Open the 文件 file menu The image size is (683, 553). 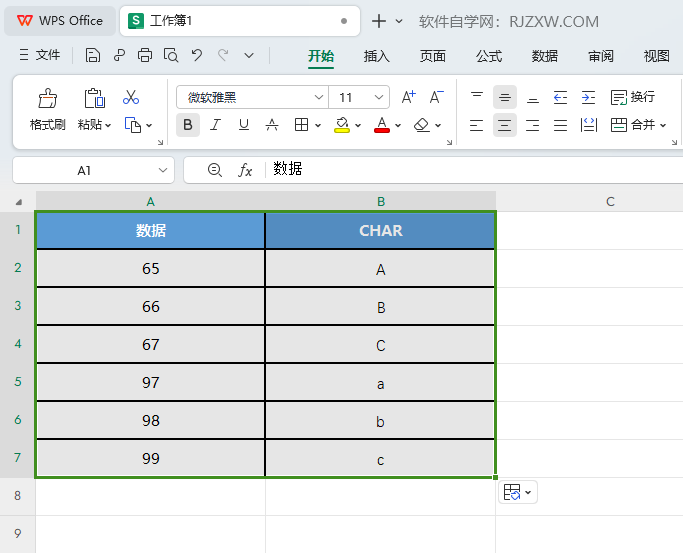40,55
